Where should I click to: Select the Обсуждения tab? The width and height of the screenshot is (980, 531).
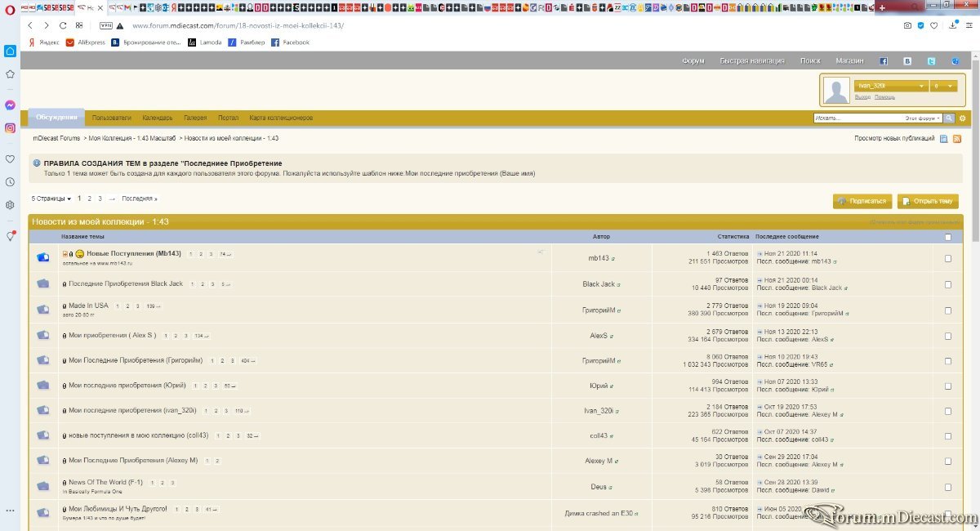pos(56,117)
